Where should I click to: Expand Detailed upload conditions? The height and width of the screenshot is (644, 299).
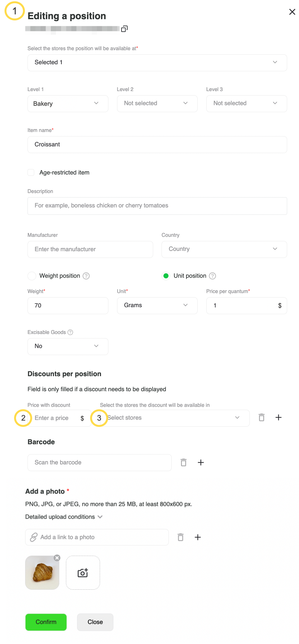(64, 517)
